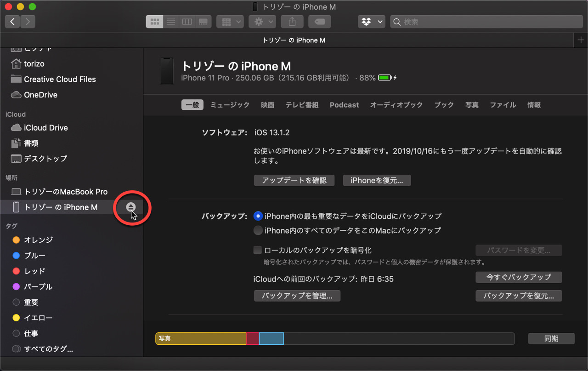
Task: Enable ローカルのバックアップを暗号化 checkbox
Action: [258, 250]
